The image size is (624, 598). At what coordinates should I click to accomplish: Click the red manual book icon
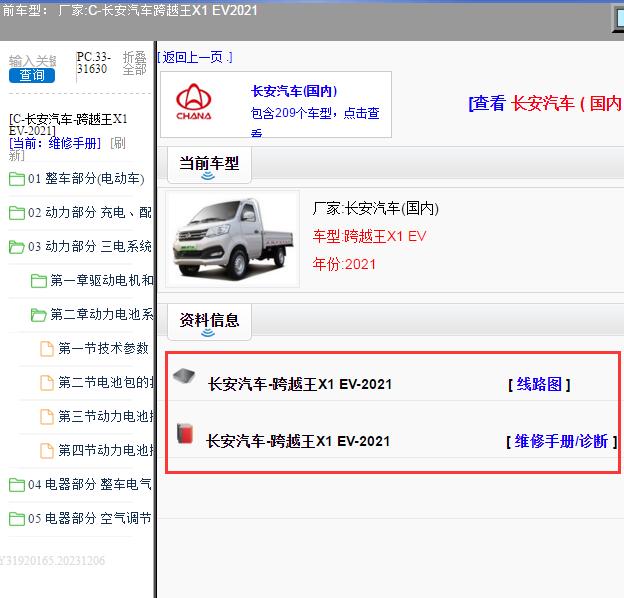tap(185, 433)
